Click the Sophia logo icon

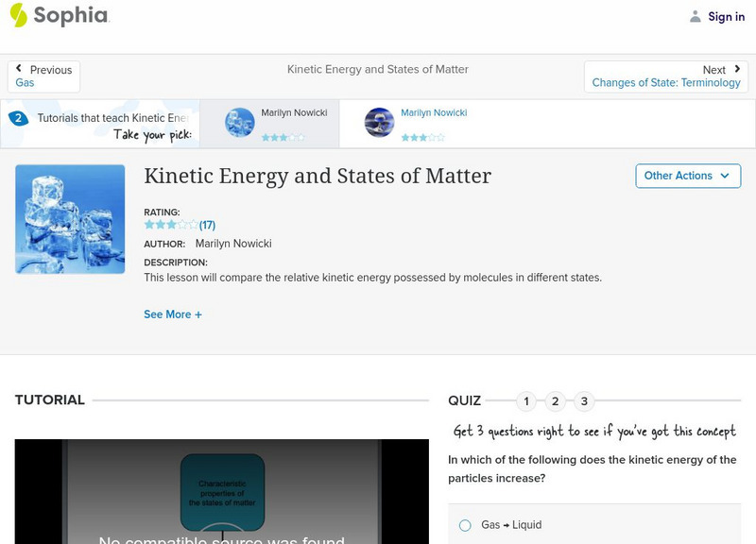coord(19,16)
